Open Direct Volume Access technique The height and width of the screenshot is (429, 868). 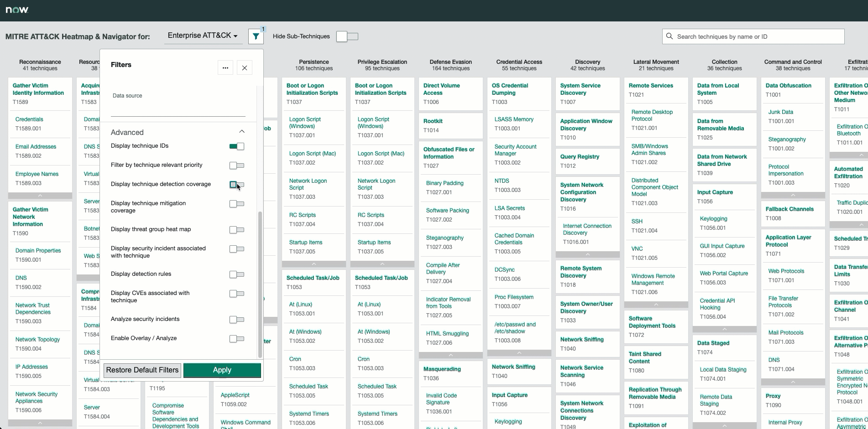coord(441,89)
